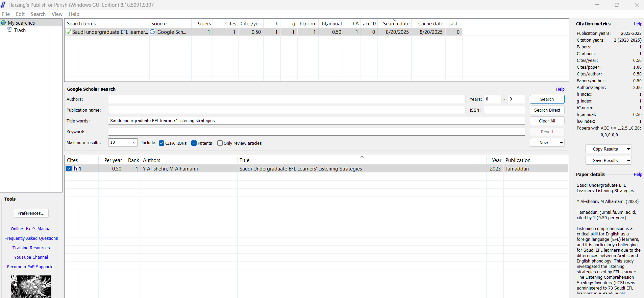Expand the Save Results dropdown arrow
The width and height of the screenshot is (644, 298).
point(628,160)
